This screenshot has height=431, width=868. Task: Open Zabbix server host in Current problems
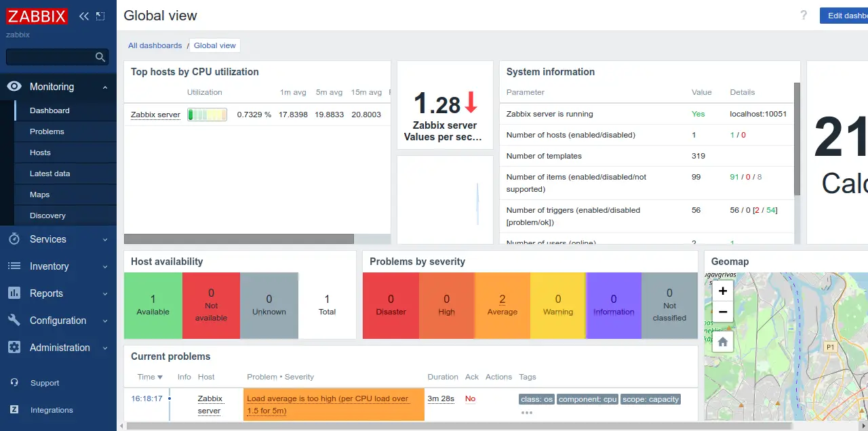tap(209, 405)
